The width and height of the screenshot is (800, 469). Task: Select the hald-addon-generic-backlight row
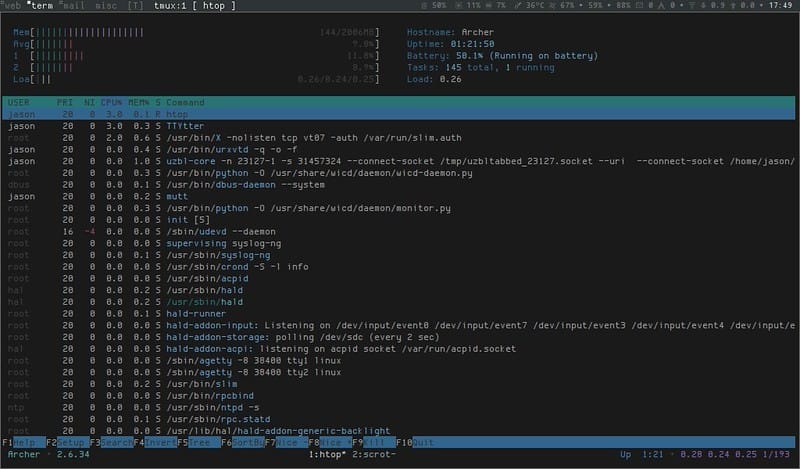coord(398,431)
